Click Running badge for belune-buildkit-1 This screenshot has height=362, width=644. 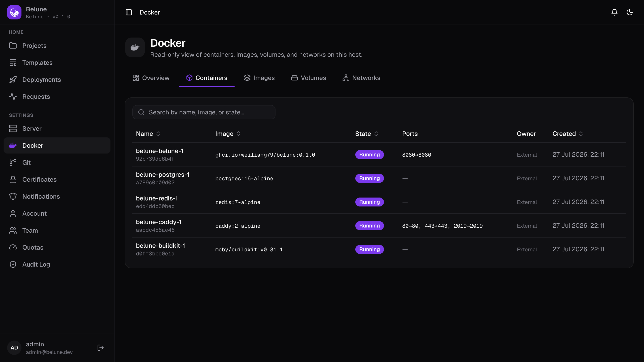pos(369,250)
